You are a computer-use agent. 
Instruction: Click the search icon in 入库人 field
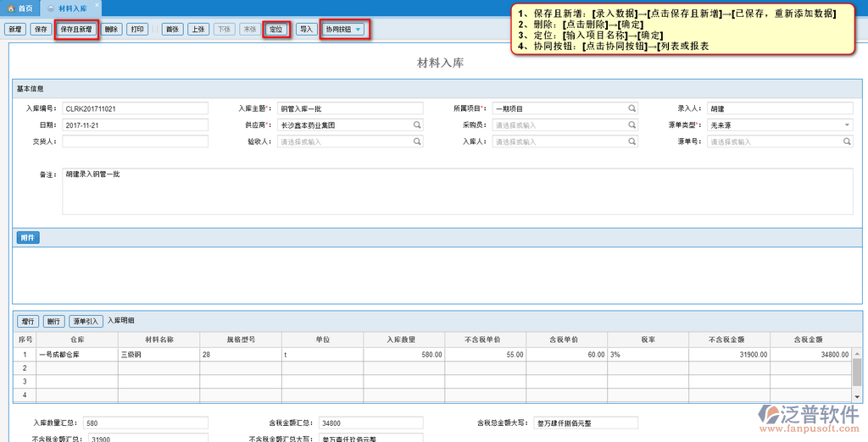632,141
